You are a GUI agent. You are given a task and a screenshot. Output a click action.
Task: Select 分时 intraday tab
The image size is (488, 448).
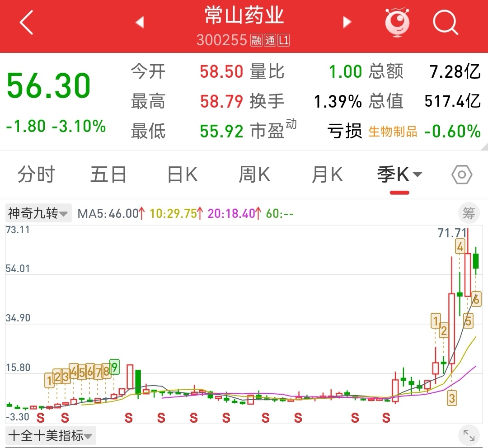pos(36,174)
